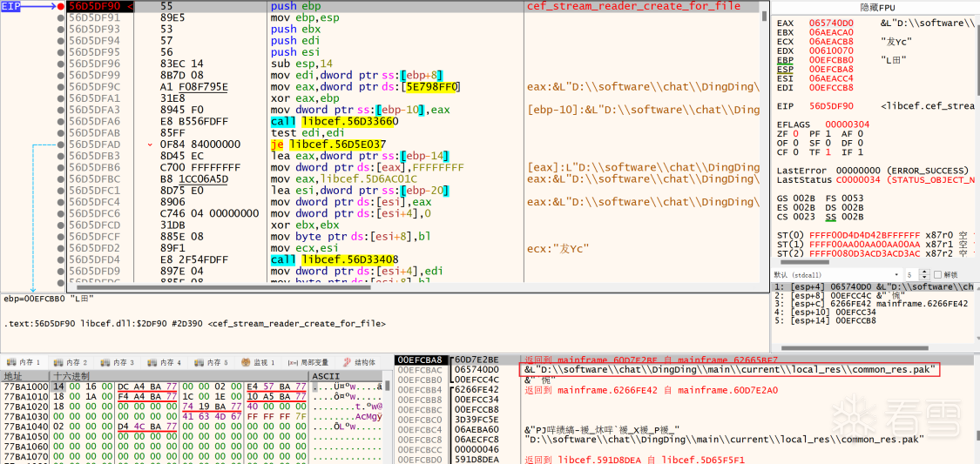Toggle breakpoint dot beside 56D5DFAD
980x464 pixels.
click(x=61, y=145)
